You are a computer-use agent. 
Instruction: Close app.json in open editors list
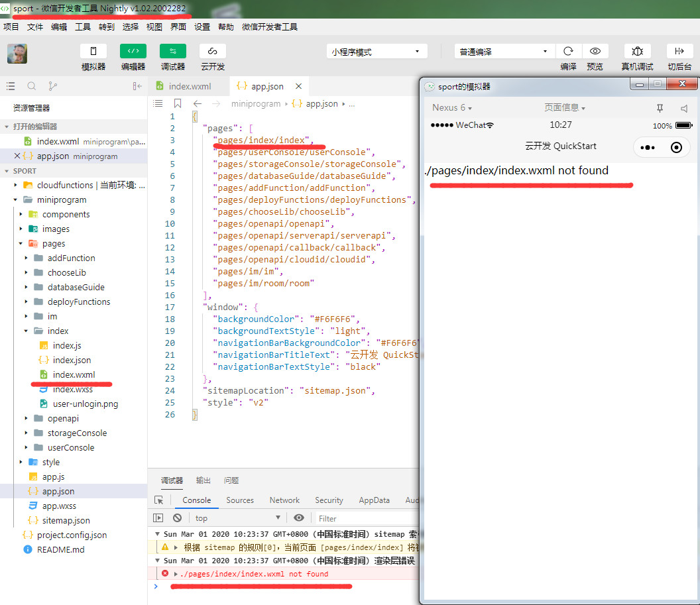[17, 156]
